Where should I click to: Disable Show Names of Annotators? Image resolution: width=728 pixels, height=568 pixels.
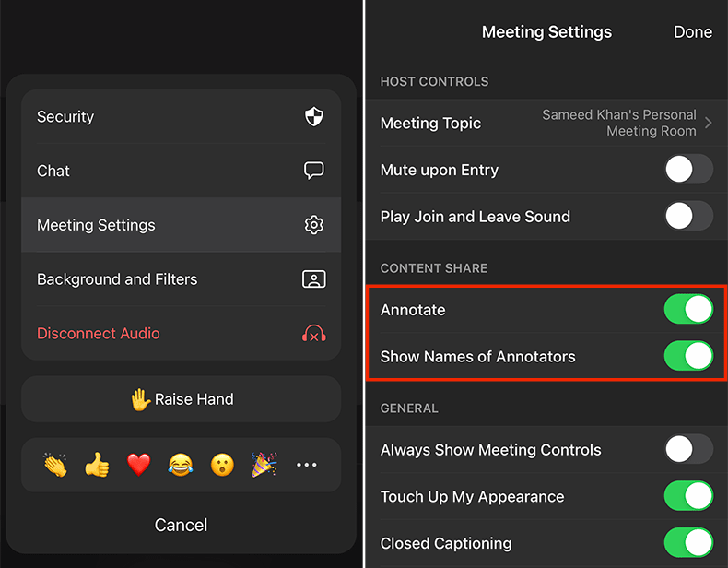pyautogui.click(x=688, y=357)
